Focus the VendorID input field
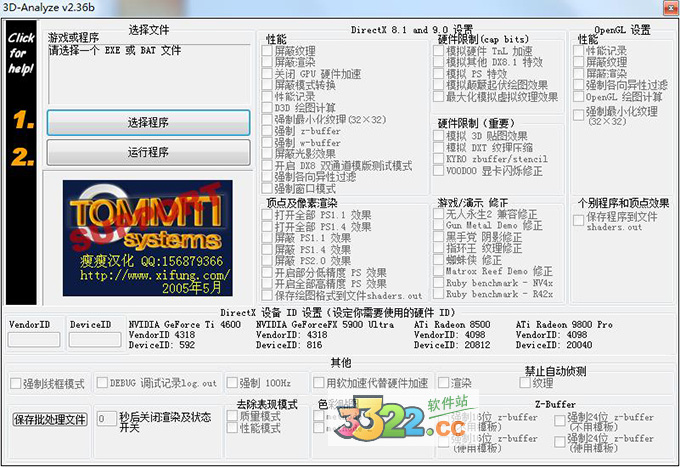 [34, 340]
